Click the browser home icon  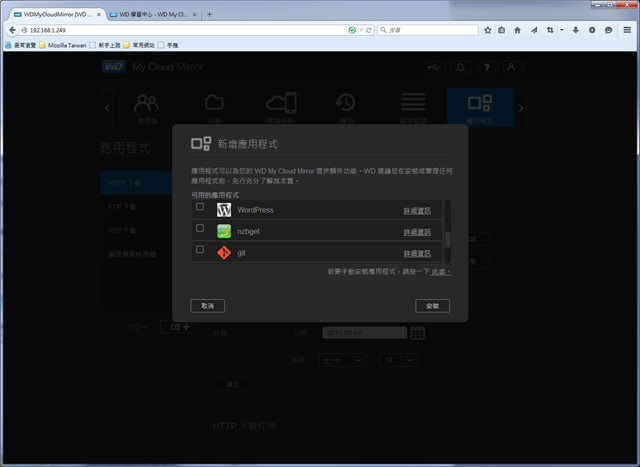tap(517, 30)
